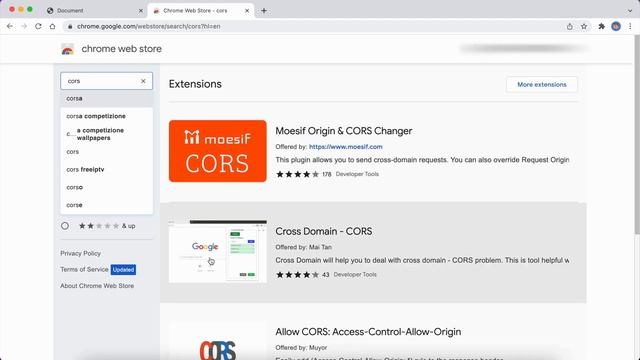Open Moesif Origin & CORS Changer title
640x360 pixels.
click(344, 131)
